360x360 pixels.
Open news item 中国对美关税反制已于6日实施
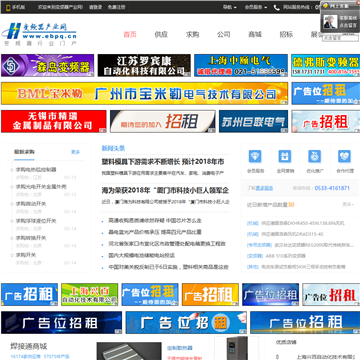point(168,267)
